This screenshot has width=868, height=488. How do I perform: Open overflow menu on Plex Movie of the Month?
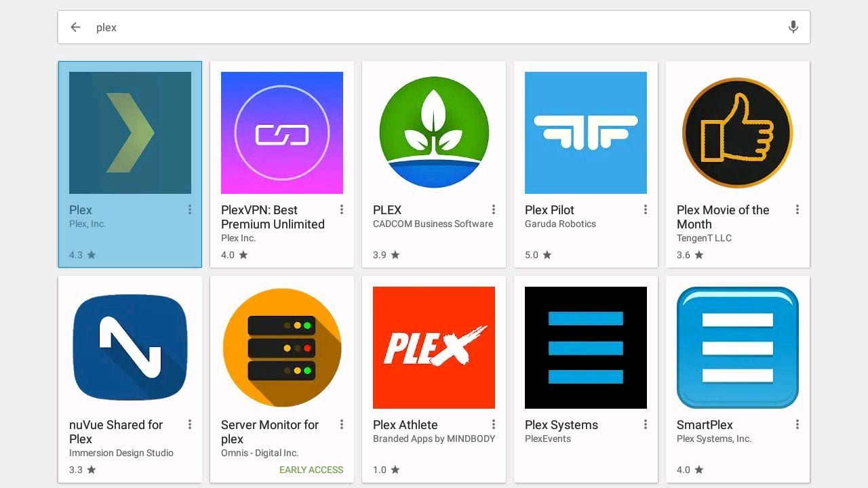pyautogui.click(x=797, y=210)
